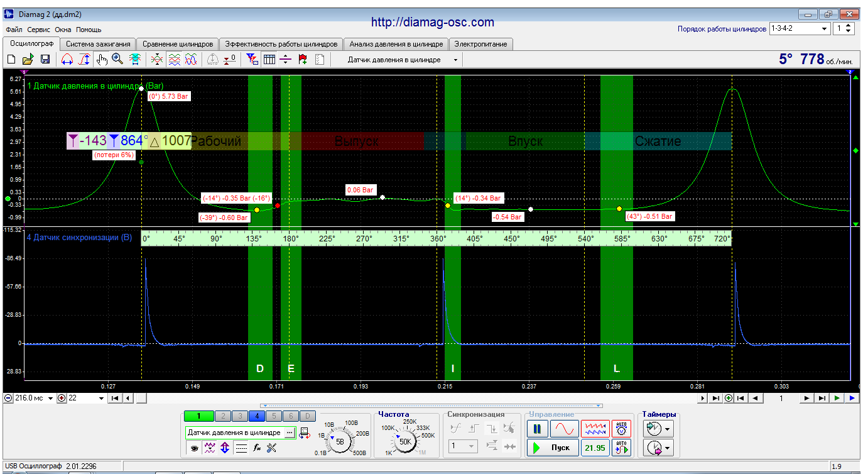This screenshot has width=868, height=474.
Task: Open channel settings wrench icon
Action: tap(272, 448)
